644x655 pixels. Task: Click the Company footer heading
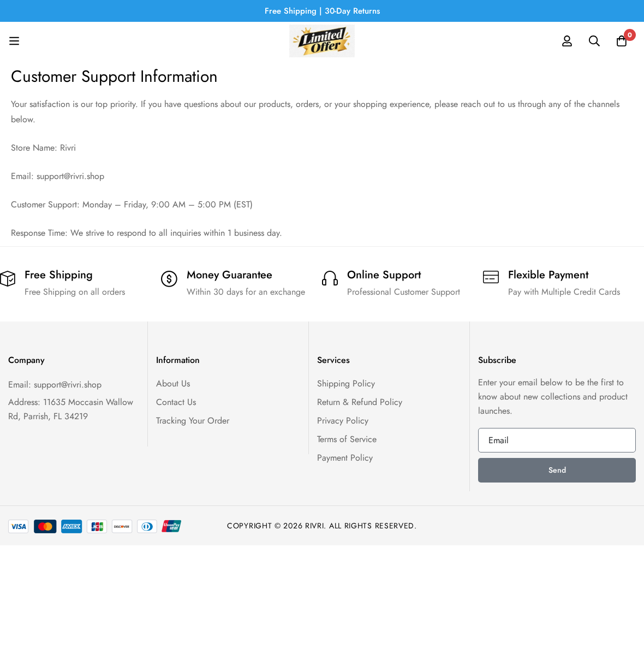[26, 360]
